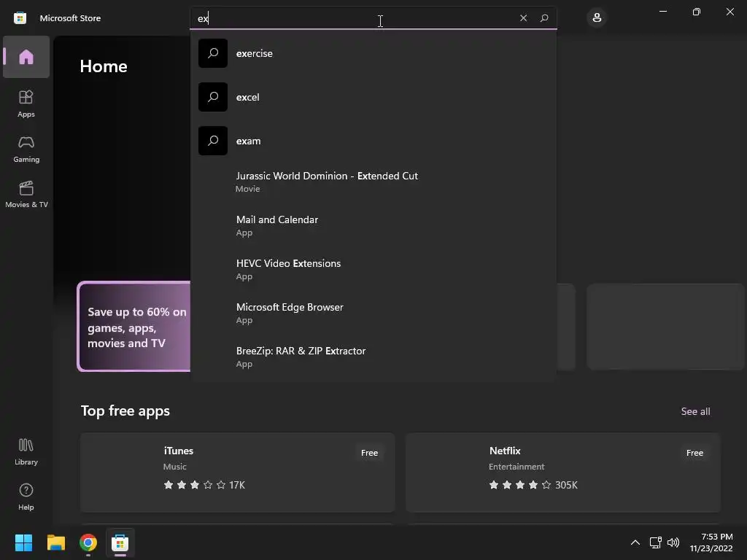This screenshot has width=747, height=560.
Task: Click the Netflix star rating
Action: 520,485
